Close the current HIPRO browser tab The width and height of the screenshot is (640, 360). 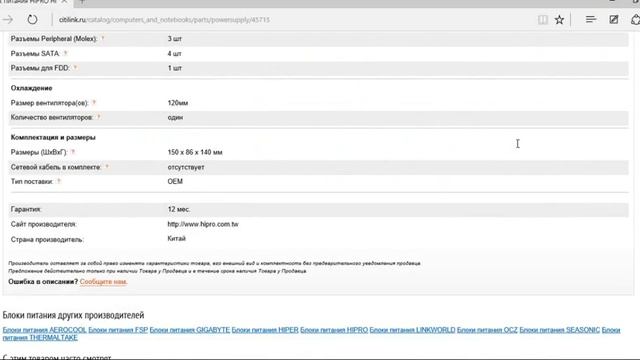coord(64,2)
